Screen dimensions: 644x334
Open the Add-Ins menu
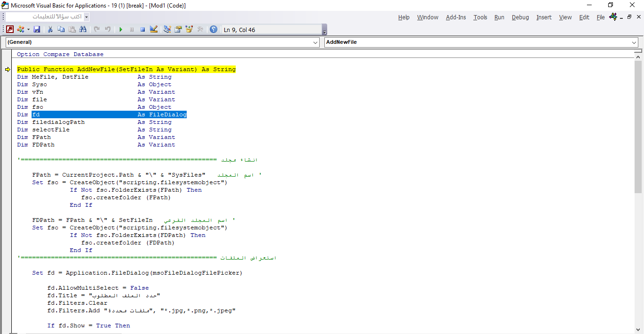455,17
